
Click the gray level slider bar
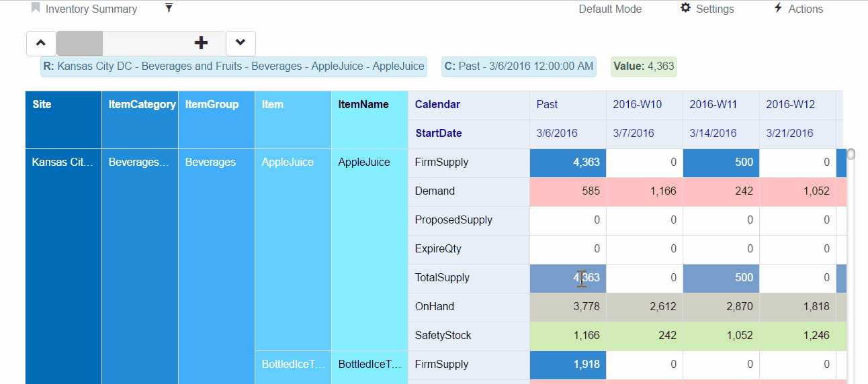[x=79, y=43]
